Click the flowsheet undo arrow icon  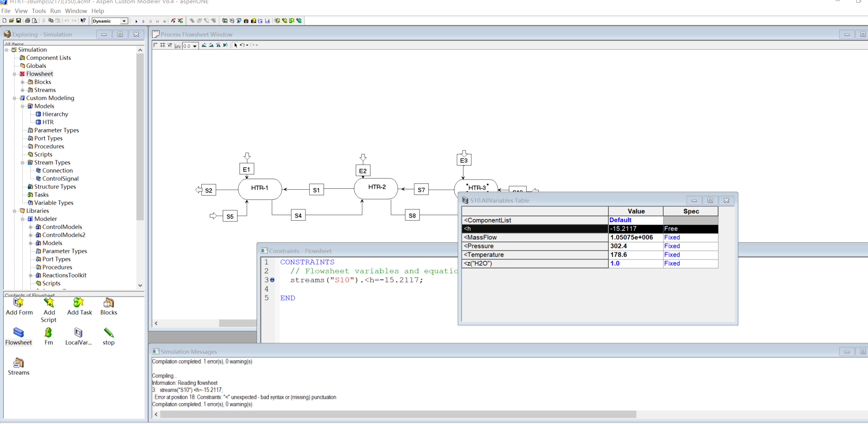click(242, 45)
